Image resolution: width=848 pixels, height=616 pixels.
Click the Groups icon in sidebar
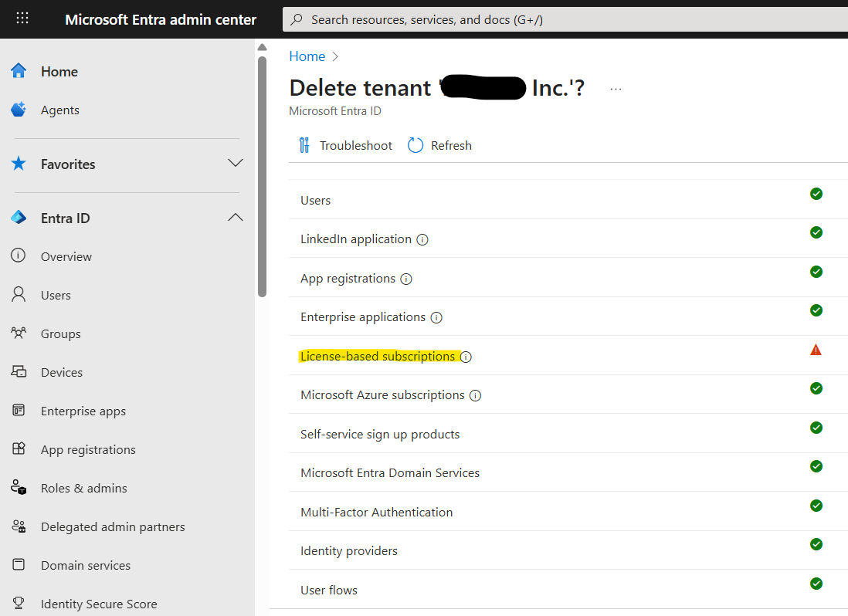click(19, 333)
